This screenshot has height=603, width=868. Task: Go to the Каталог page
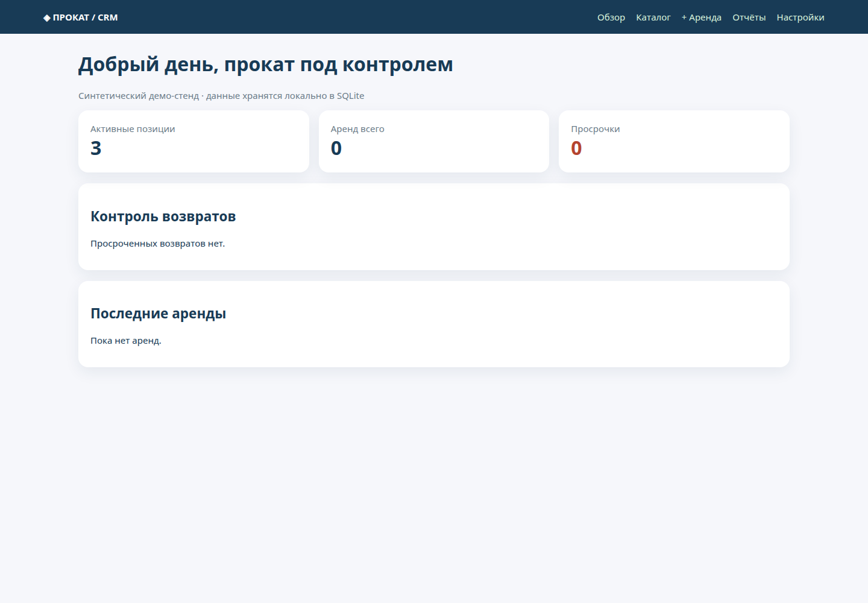[653, 17]
